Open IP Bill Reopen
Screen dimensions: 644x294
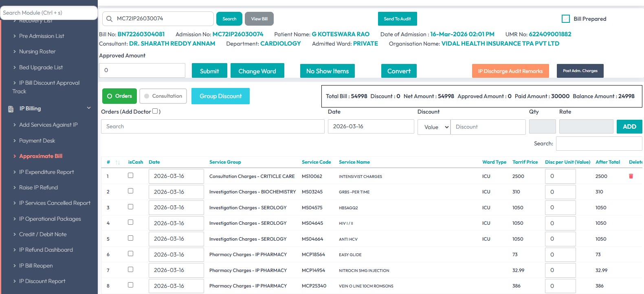pyautogui.click(x=36, y=265)
